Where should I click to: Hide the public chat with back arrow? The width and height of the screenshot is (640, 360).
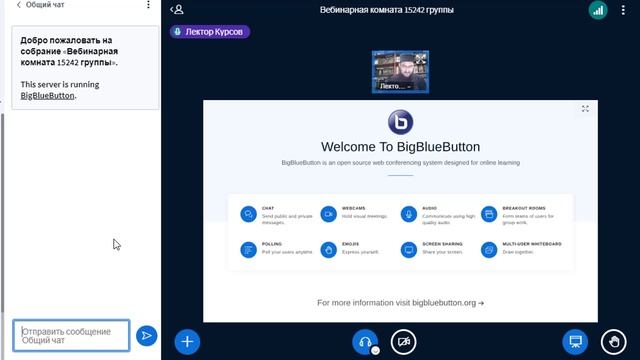[x=18, y=5]
